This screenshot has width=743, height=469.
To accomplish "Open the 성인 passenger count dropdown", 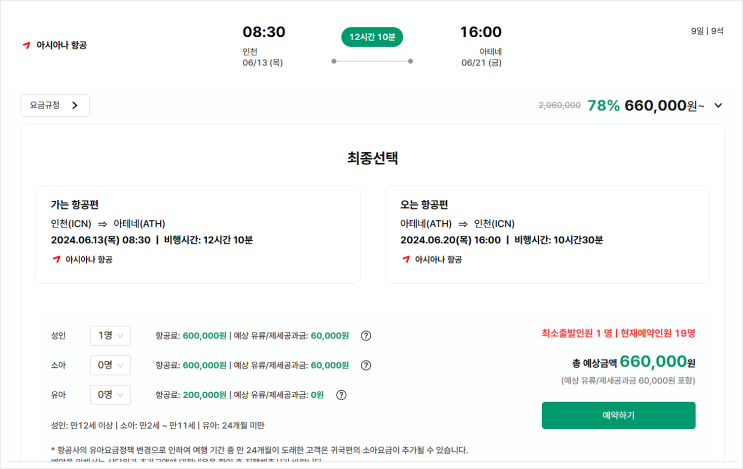I will pos(110,336).
